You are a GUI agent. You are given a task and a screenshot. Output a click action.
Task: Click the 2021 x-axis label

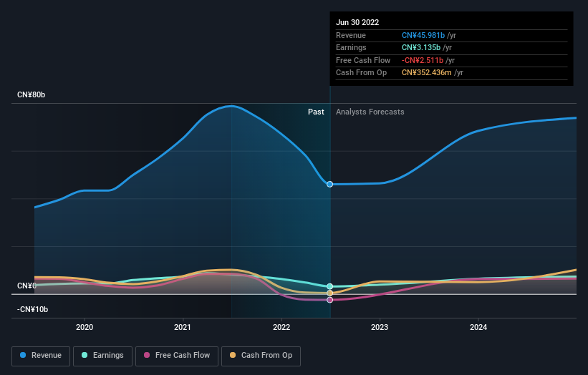(x=183, y=327)
